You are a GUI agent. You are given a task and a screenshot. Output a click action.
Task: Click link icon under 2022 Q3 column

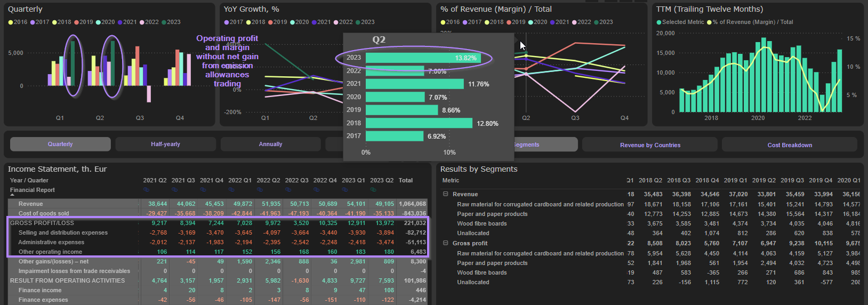(288, 190)
